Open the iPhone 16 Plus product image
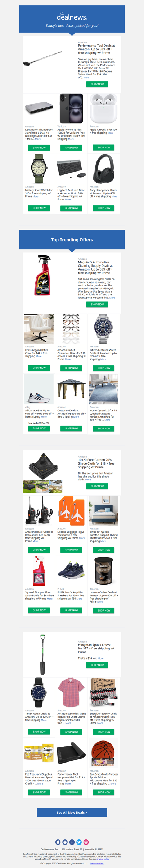The image size is (144, 868). click(71, 108)
